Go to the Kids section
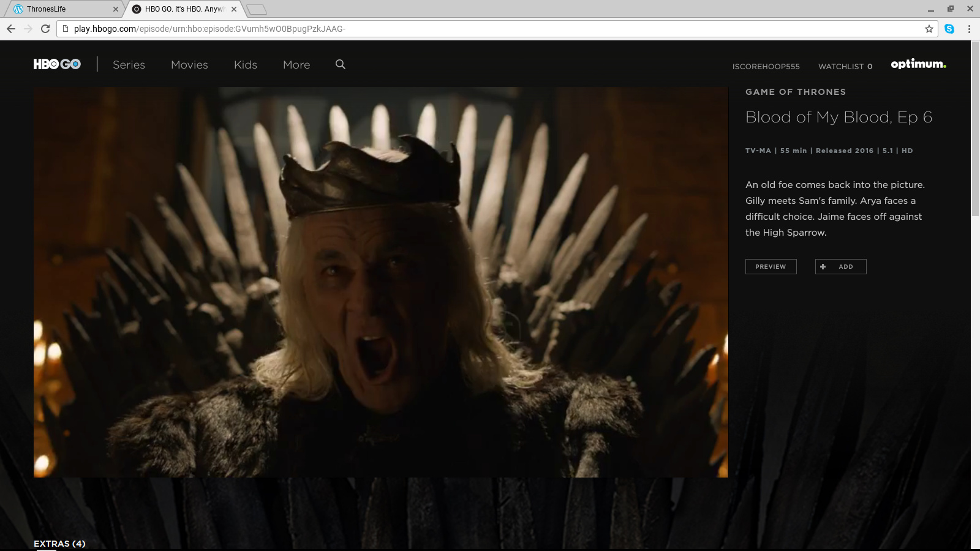980x551 pixels. coord(245,65)
